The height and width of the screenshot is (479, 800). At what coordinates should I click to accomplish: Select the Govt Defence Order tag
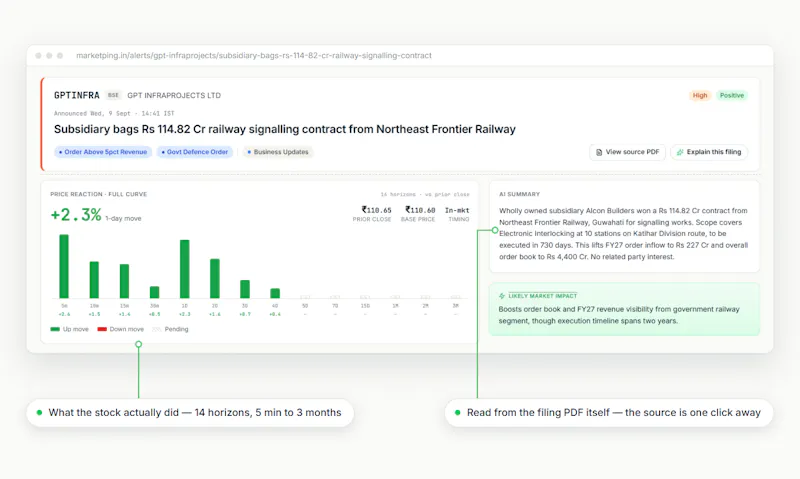(x=195, y=152)
